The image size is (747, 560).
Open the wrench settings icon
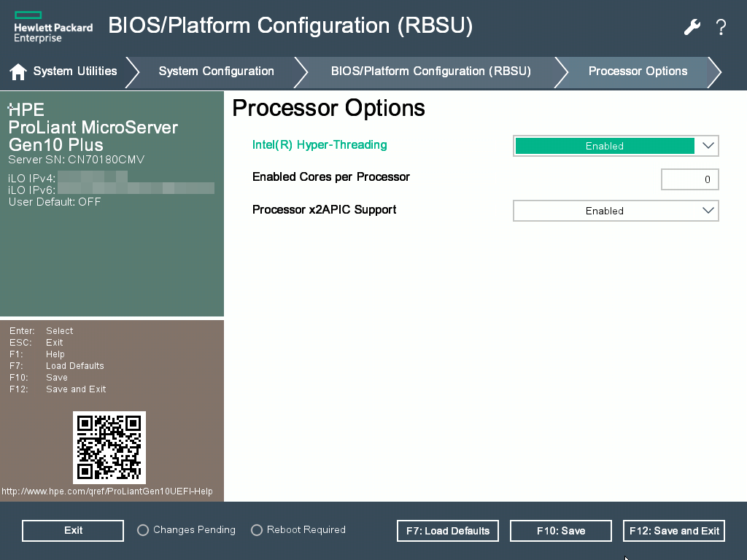(x=692, y=27)
